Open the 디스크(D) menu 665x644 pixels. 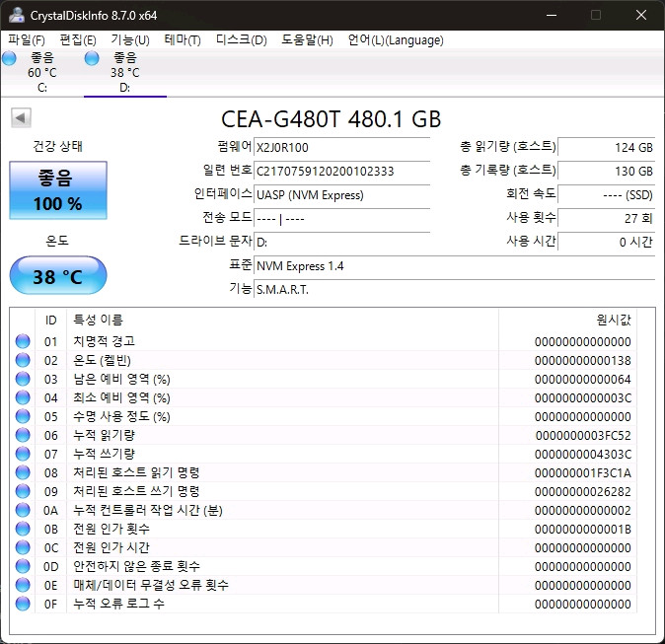point(242,40)
